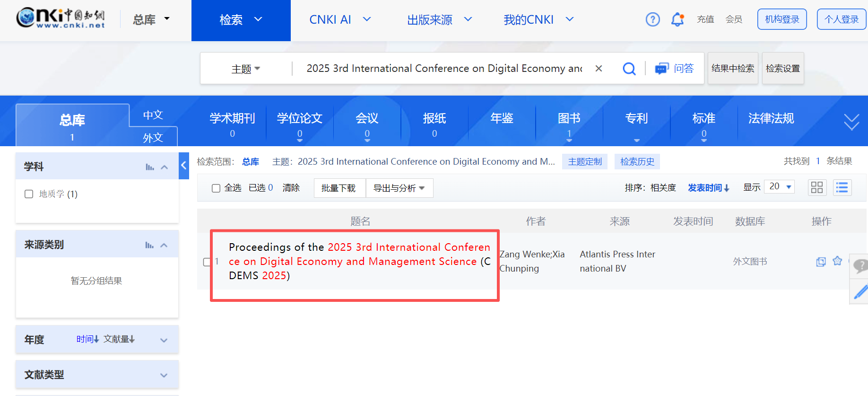Viewport: 868px width, 396px height.
Task: Expand more database categories chevron
Action: click(851, 122)
